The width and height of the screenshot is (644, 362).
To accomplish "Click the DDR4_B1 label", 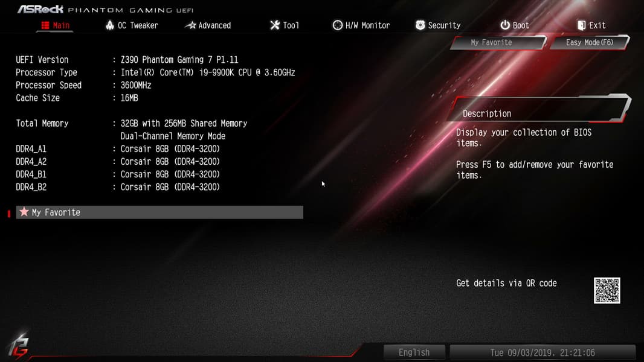I will (x=31, y=174).
